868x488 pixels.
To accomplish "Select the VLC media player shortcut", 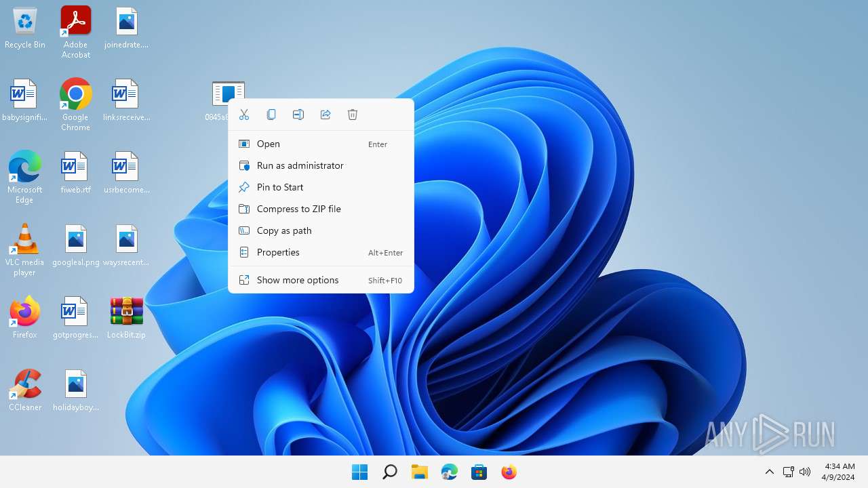I will click(25, 250).
